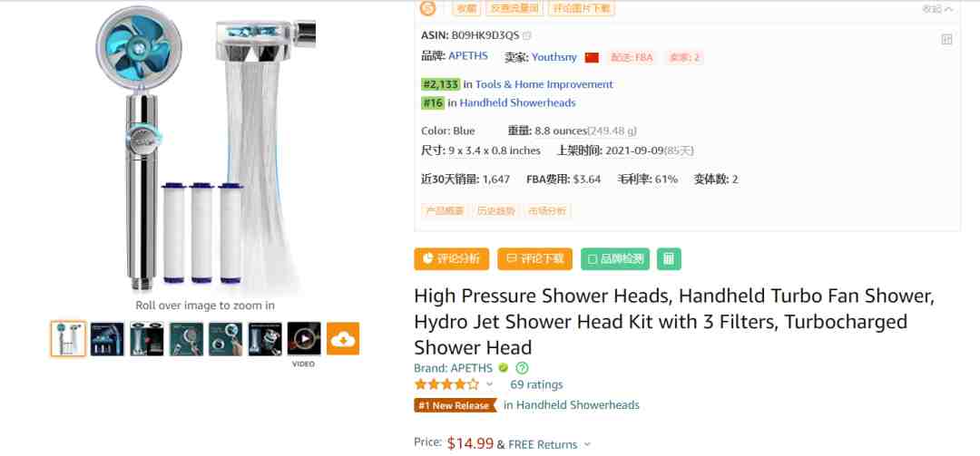The image size is (980, 456).
Task: Click the green question mark help icon
Action: pos(522,368)
